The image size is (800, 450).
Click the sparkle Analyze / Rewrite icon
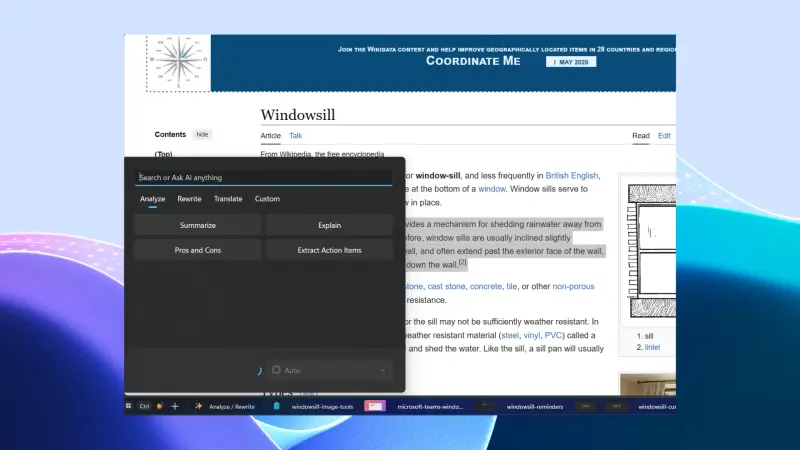point(198,406)
